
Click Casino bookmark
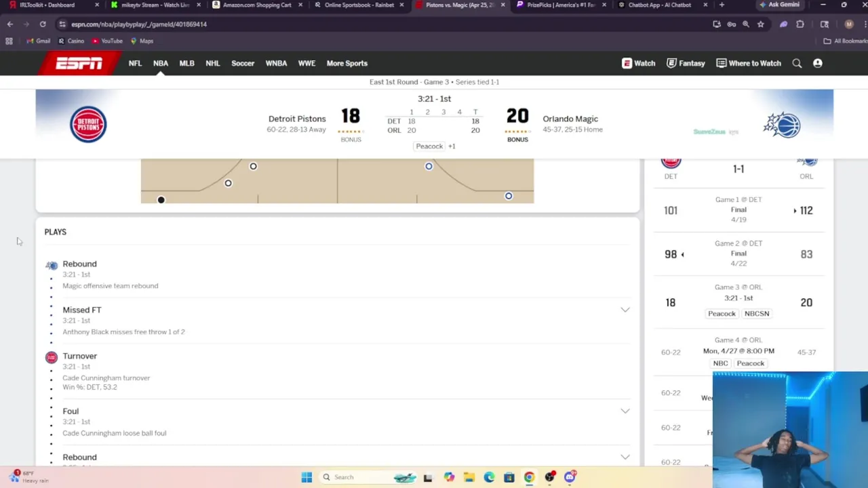pos(71,41)
